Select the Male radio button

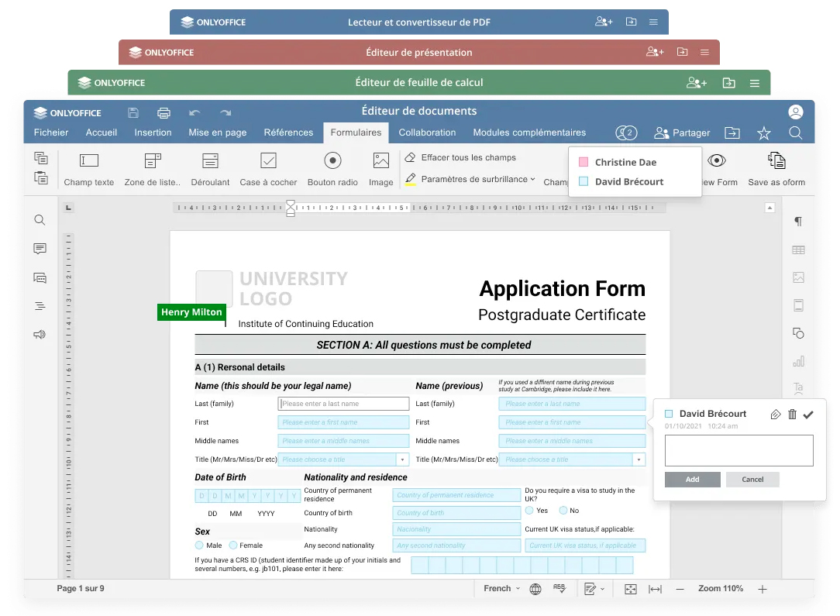[199, 545]
